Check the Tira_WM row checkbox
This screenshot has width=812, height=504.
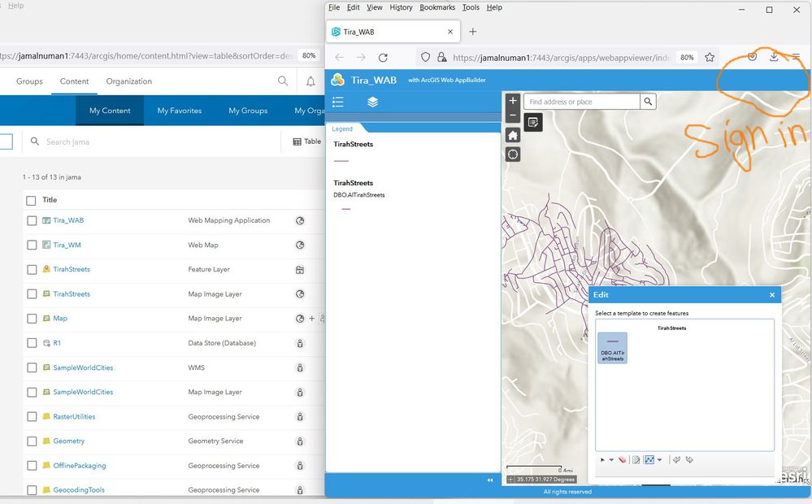pyautogui.click(x=32, y=245)
